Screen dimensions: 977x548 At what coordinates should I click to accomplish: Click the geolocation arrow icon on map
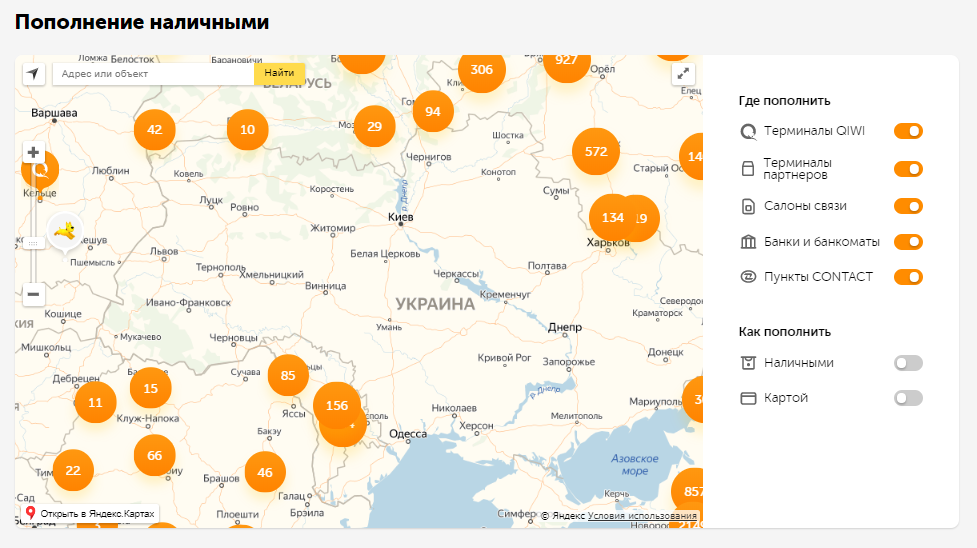click(34, 74)
